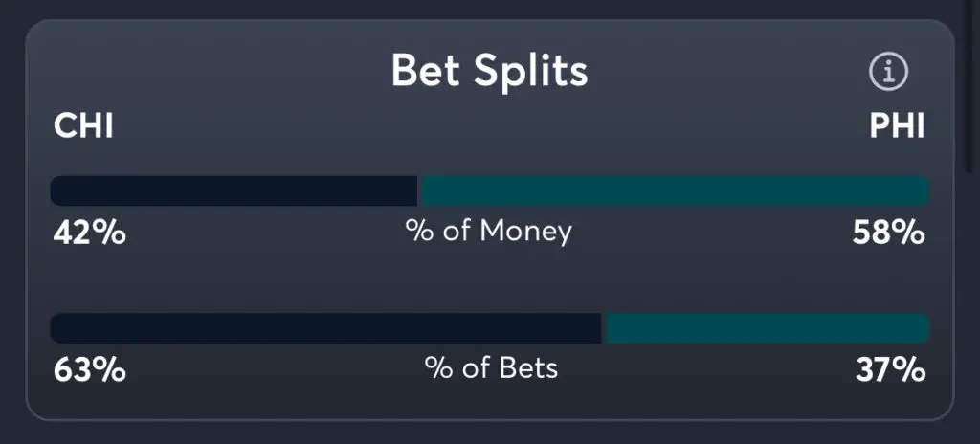Click the 37% bets value for PHI
This screenshot has height=444, width=980.
[890, 369]
